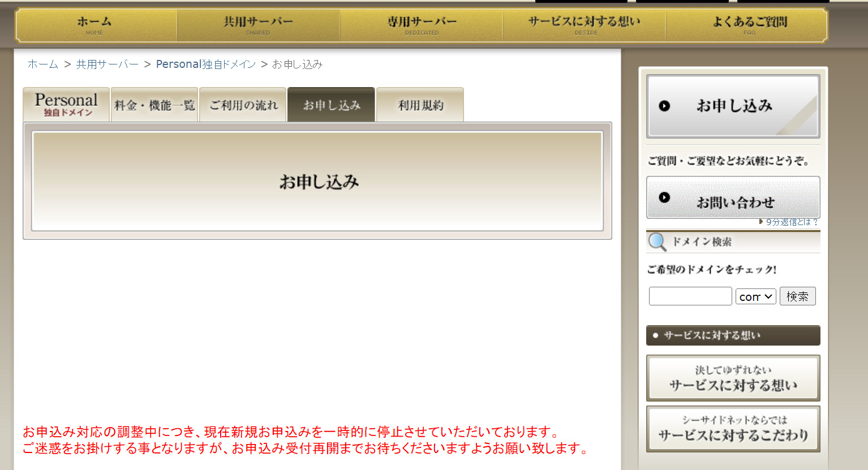This screenshot has width=868, height=470.
Task: Open the ホーム main navigation item
Action: click(x=95, y=25)
